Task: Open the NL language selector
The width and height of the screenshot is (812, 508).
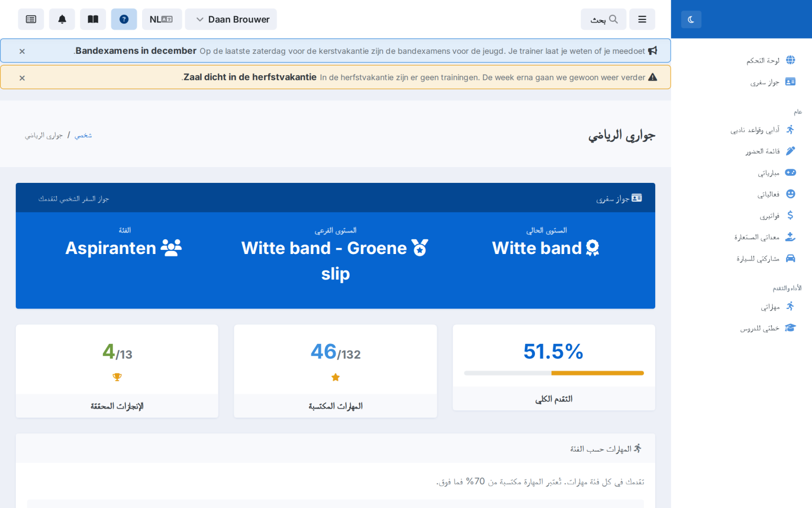Action: (x=161, y=19)
